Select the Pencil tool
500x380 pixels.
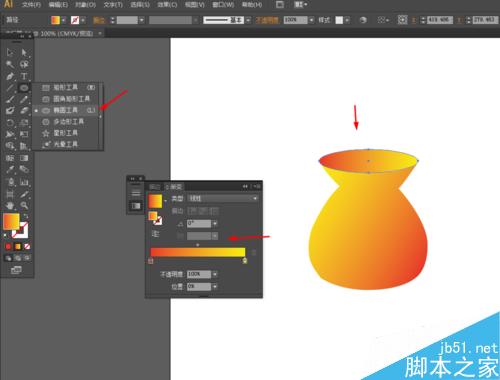pos(24,99)
